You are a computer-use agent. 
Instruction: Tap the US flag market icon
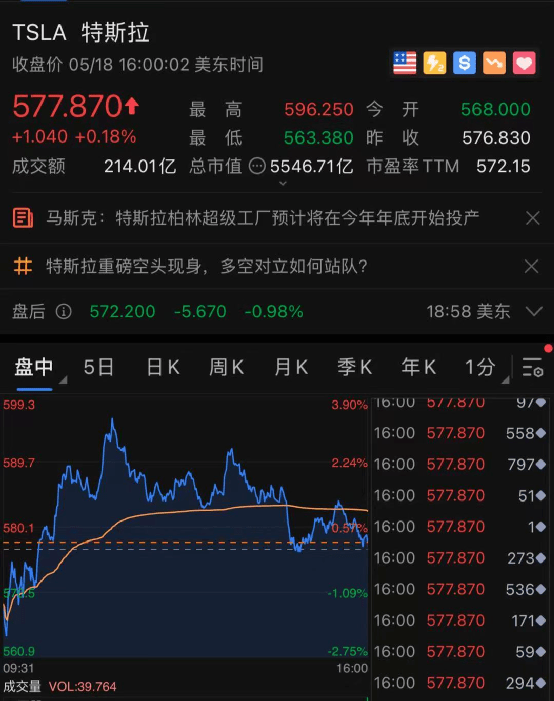[404, 63]
